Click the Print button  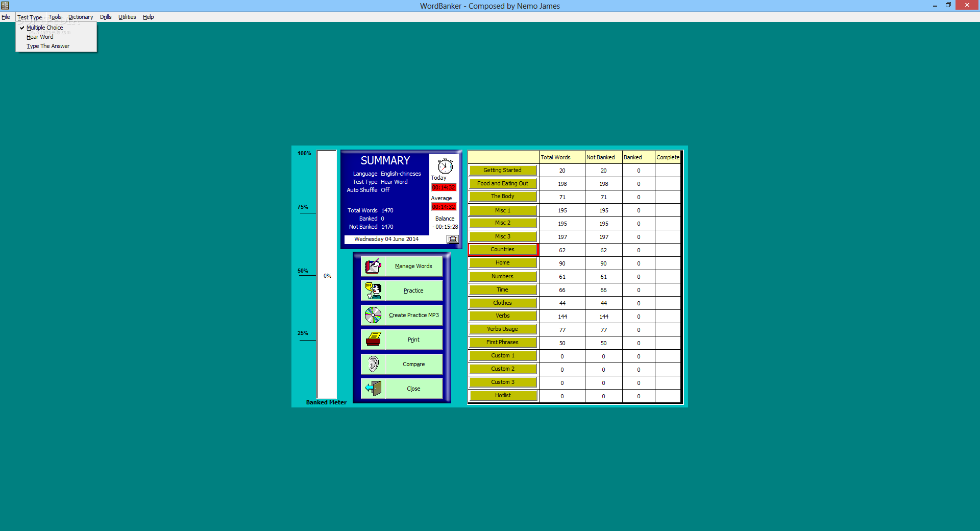[x=413, y=340]
